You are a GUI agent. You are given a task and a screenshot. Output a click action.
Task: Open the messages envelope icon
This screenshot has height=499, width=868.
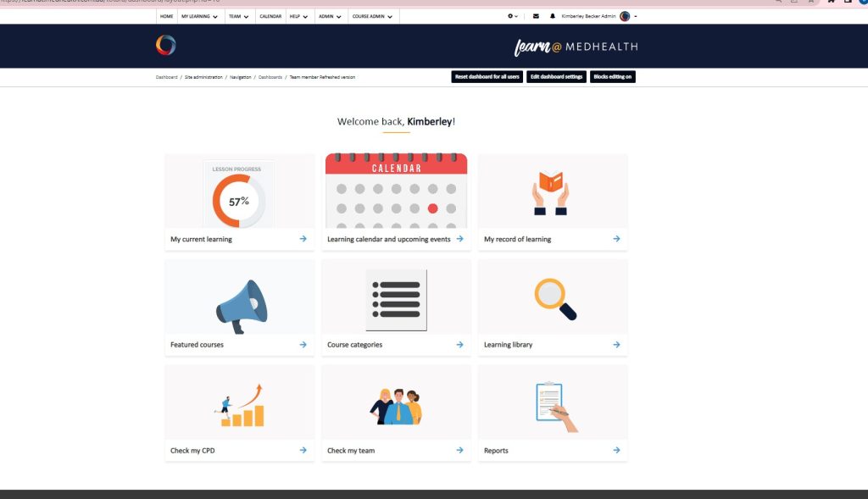click(536, 17)
